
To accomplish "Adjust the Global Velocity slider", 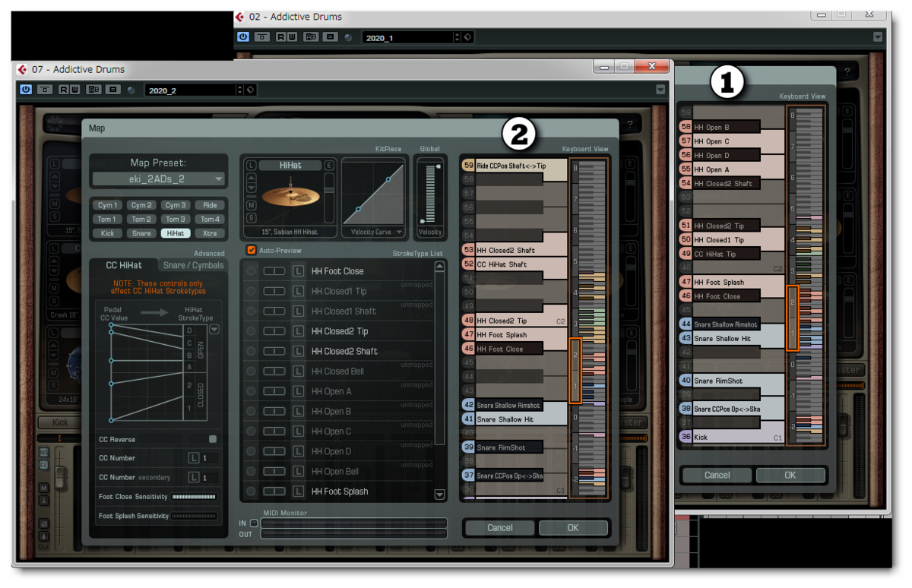I will (429, 192).
